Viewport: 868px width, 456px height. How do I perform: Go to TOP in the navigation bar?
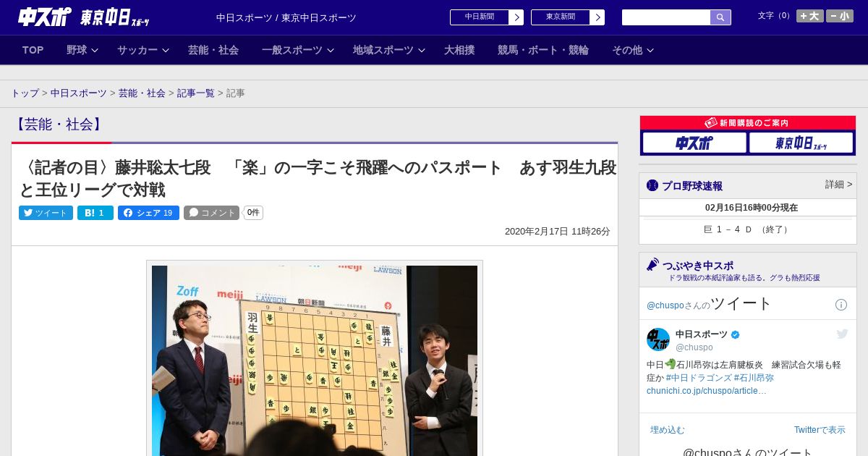pos(33,50)
